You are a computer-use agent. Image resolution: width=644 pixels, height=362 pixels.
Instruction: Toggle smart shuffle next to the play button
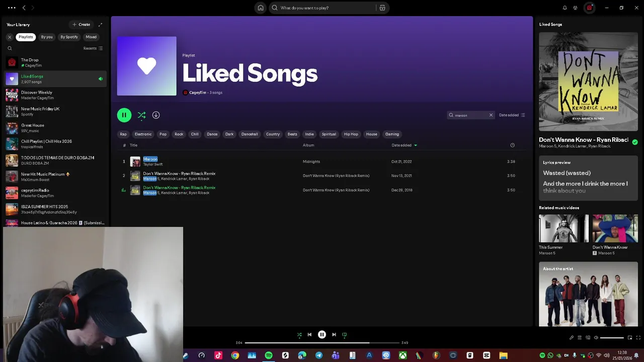point(141,115)
